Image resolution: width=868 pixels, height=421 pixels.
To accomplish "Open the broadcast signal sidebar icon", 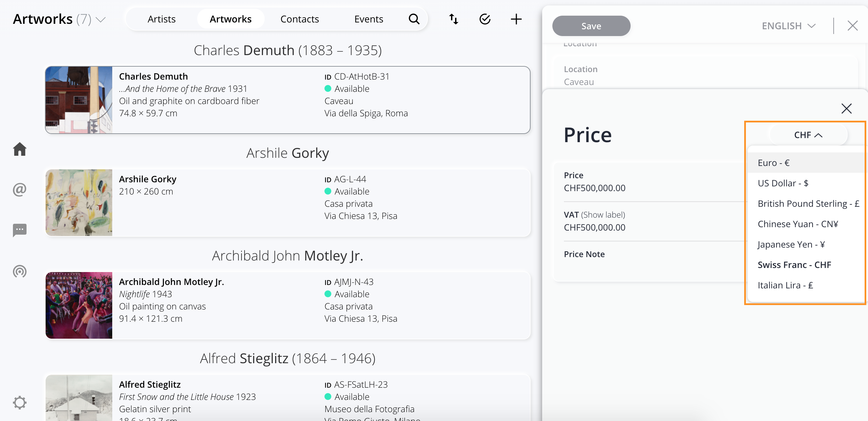I will (20, 271).
